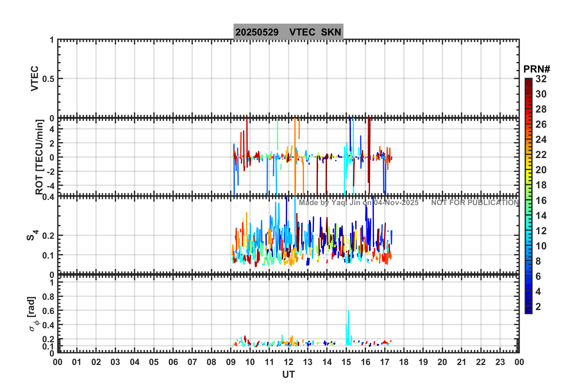The height and width of the screenshot is (392, 577).
Task: Click x-axis tick label '13'
Action: 308,362
